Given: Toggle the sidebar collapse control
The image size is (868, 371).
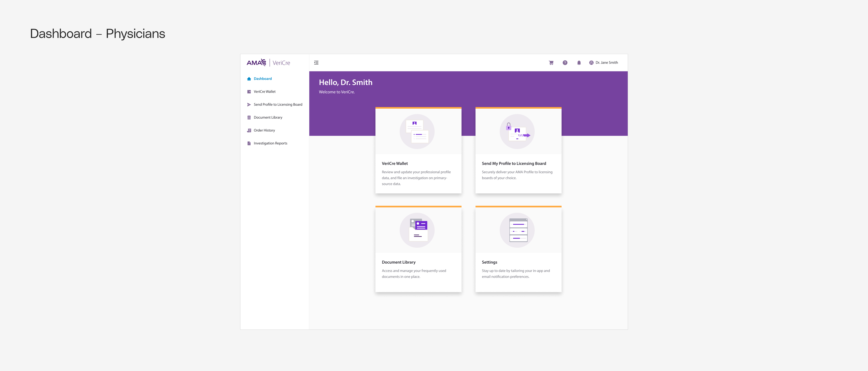Looking at the screenshot, I should (x=316, y=63).
